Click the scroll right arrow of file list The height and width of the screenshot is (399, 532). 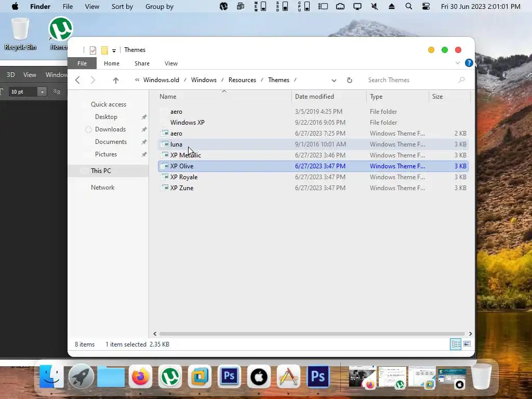click(470, 334)
